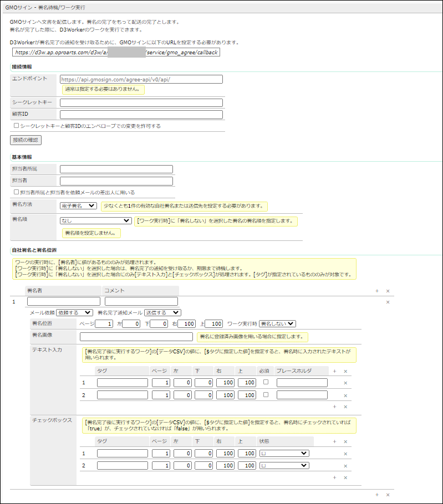The image size is (443, 504).
Task: Click × in the チェックボックス table header
Action: pos(345,441)
